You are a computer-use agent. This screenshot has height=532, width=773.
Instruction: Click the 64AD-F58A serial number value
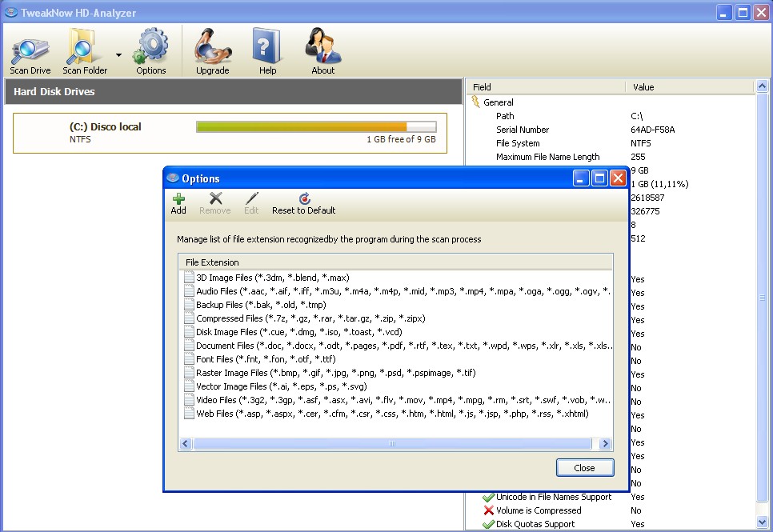tap(653, 130)
